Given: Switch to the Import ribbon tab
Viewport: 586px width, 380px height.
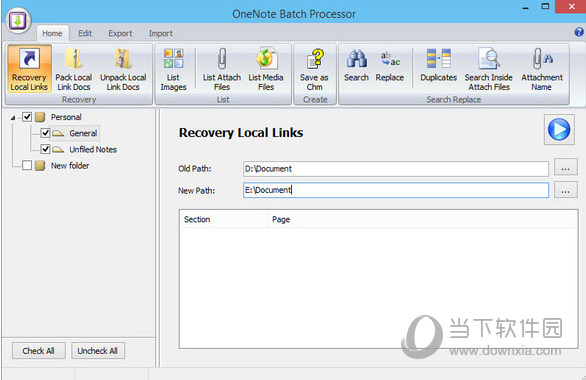Looking at the screenshot, I should pyautogui.click(x=161, y=33).
